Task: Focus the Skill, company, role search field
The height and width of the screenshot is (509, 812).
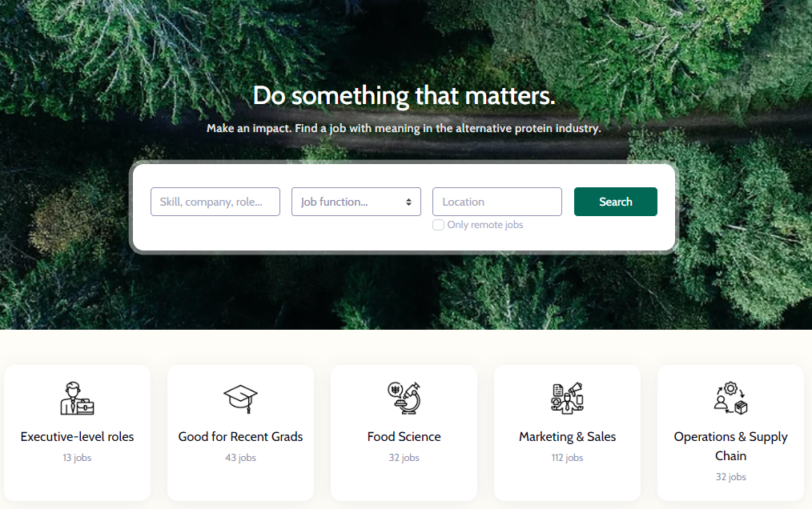Action: 215,202
